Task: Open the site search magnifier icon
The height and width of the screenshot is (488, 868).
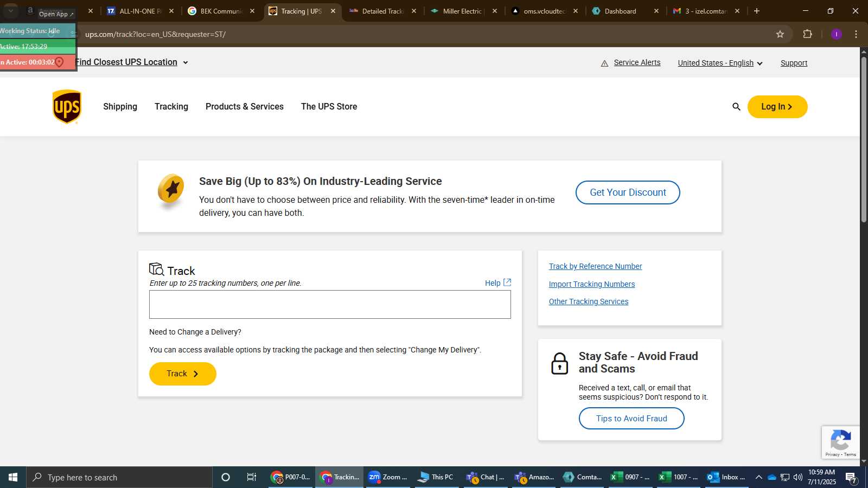Action: point(736,107)
